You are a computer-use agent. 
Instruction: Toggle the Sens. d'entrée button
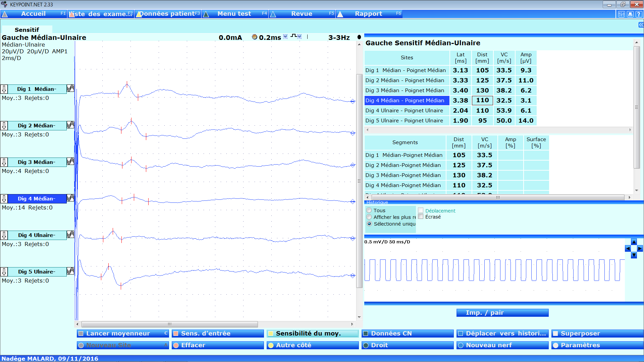pos(218,334)
